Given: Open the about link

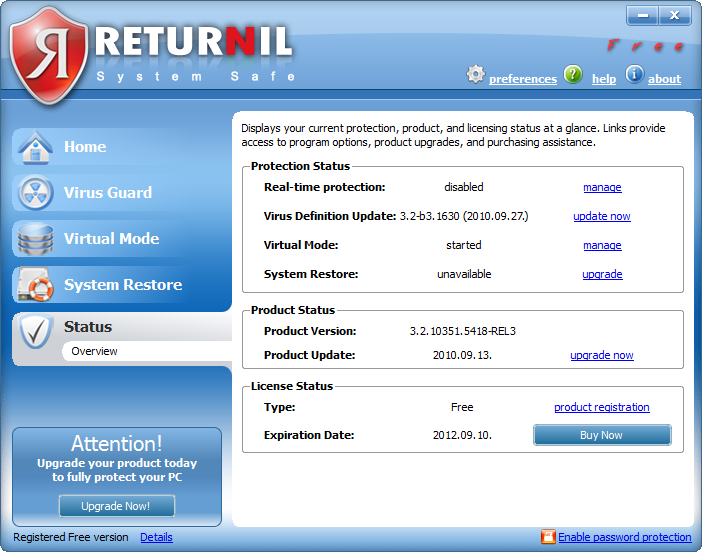Looking at the screenshot, I should click(x=664, y=79).
